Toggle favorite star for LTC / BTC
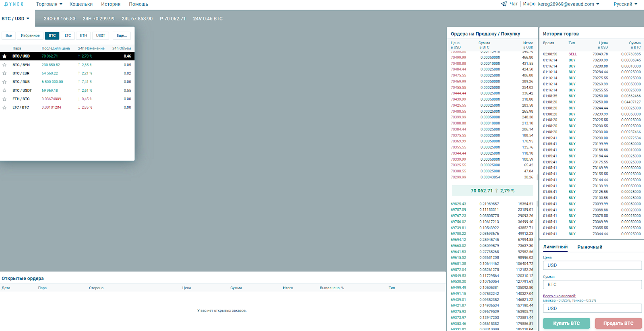Screen dimensions: 644x331 [4, 108]
